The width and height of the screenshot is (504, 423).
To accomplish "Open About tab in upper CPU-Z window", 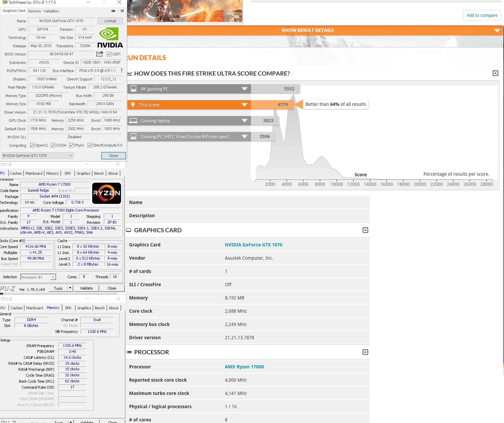I will tap(113, 173).
